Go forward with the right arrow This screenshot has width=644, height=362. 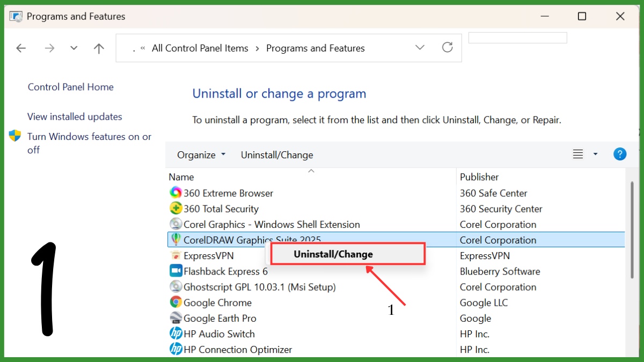[x=50, y=48]
